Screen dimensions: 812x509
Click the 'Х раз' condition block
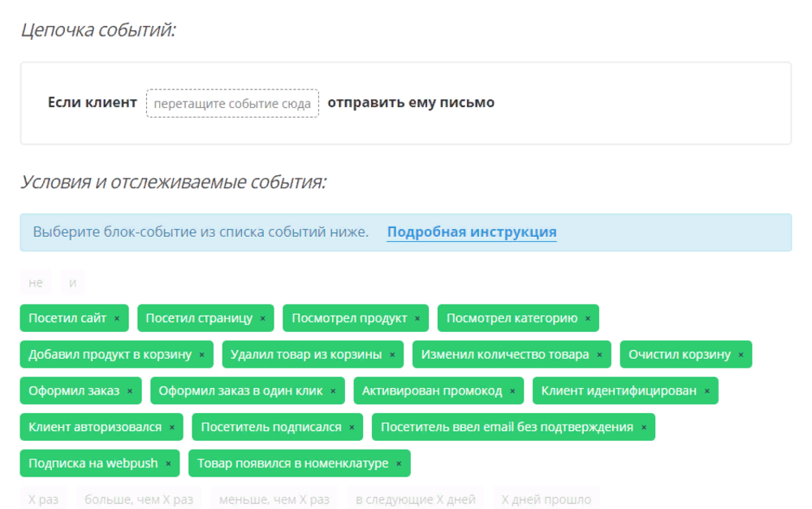(44, 499)
